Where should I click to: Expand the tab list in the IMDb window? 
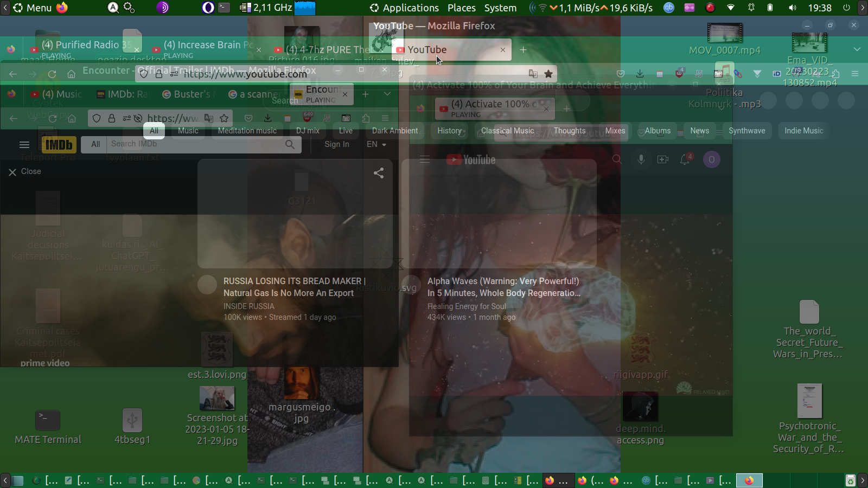(387, 94)
